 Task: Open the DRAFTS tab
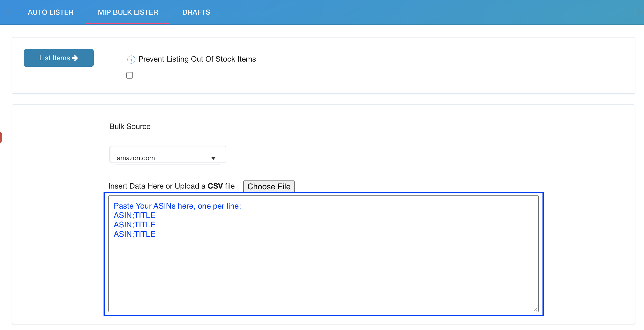[196, 12]
